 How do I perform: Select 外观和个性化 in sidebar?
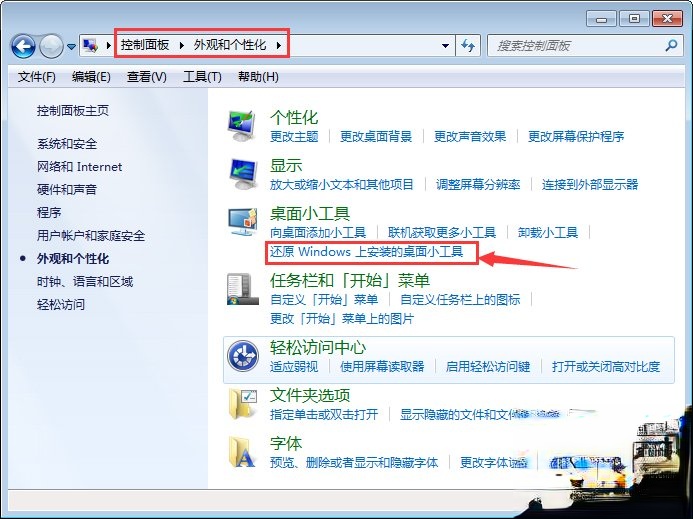tap(73, 259)
